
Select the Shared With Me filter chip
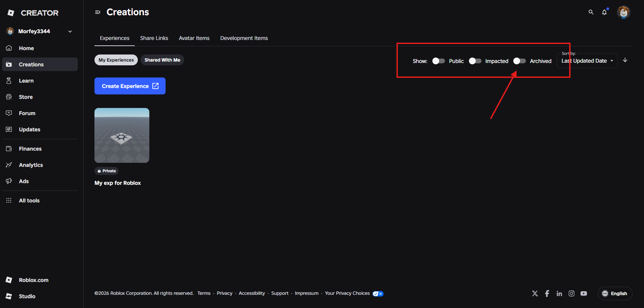[x=162, y=60]
